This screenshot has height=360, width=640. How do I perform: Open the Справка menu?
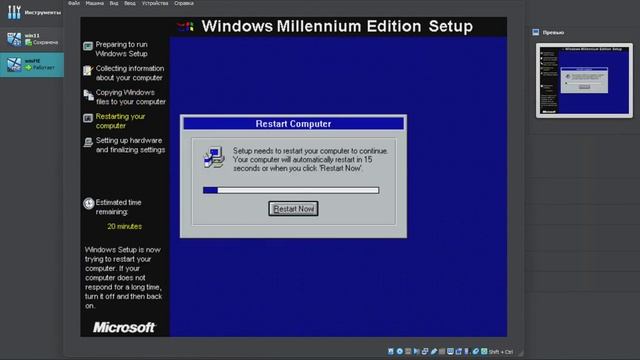184,3
